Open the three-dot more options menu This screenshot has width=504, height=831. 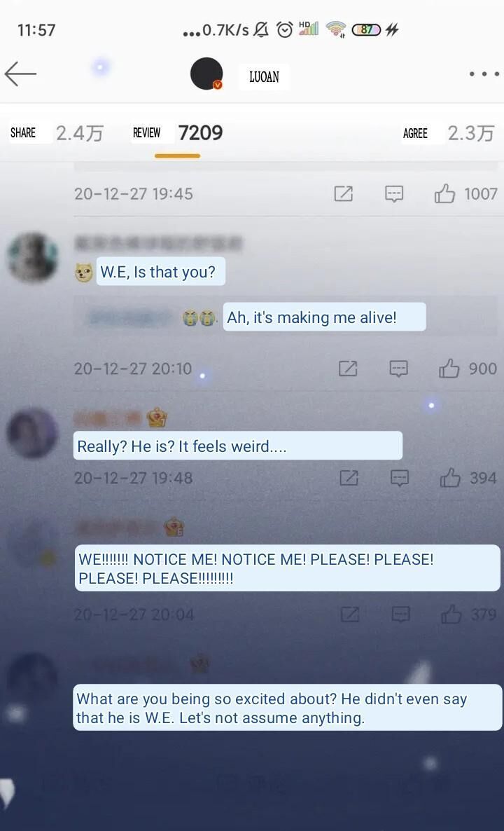tap(484, 74)
